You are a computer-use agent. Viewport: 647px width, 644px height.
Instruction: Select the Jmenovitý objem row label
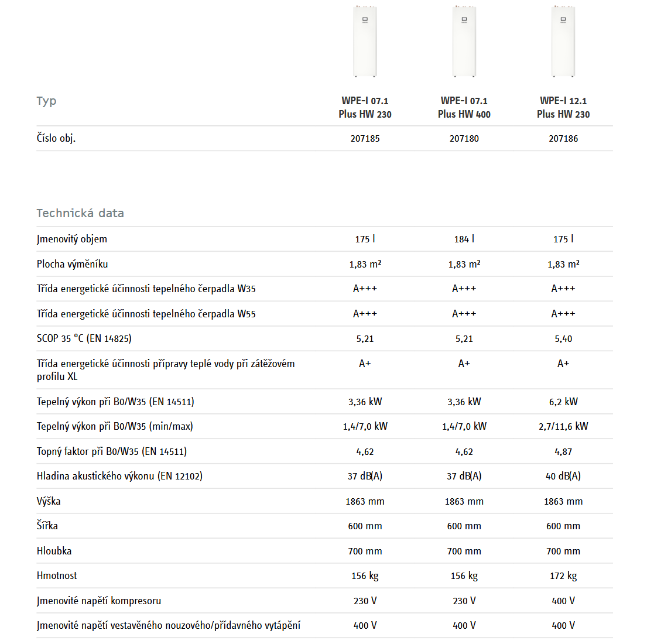72,239
